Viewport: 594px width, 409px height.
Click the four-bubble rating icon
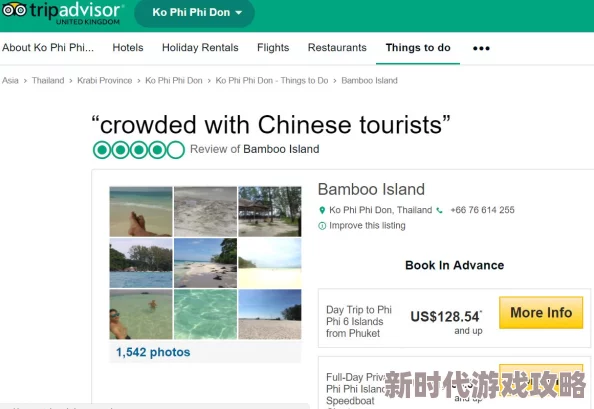[139, 150]
